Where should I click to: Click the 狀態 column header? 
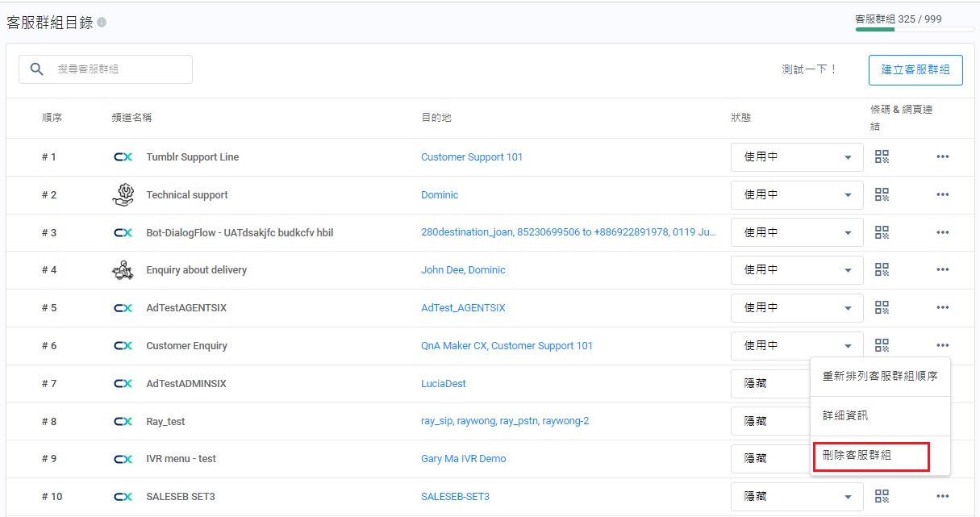[740, 118]
